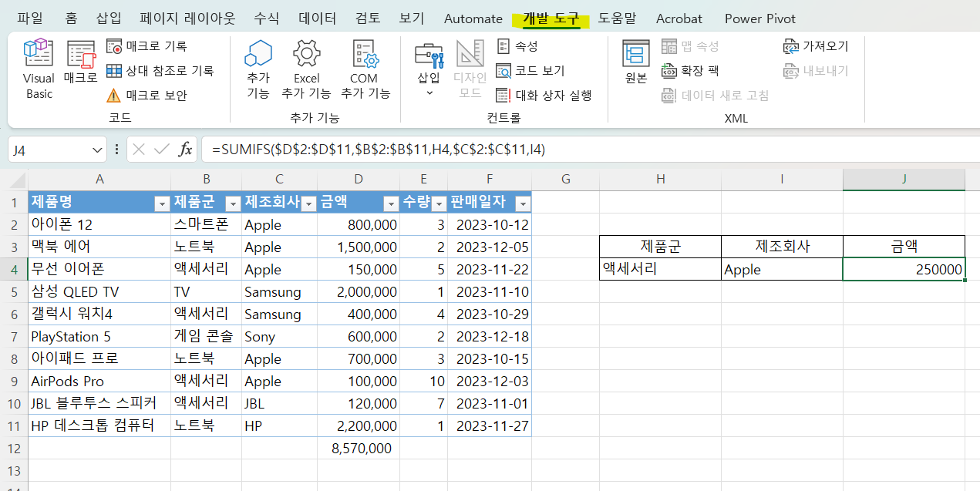
Task: Select cell containing AirPods Pro
Action: click(x=99, y=382)
